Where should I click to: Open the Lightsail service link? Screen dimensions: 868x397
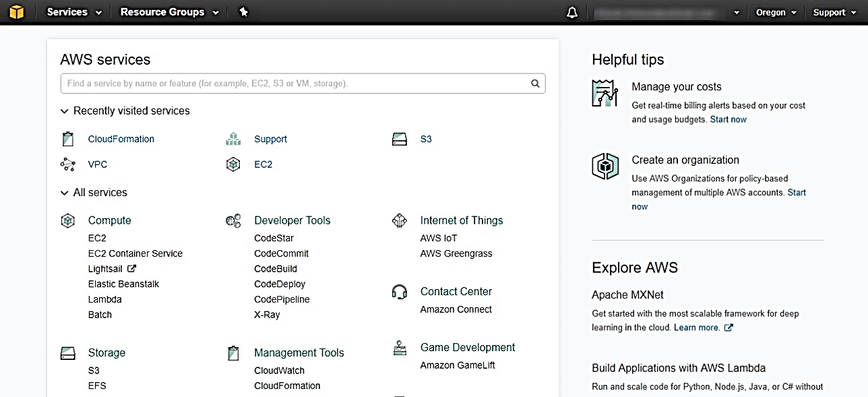coord(105,269)
